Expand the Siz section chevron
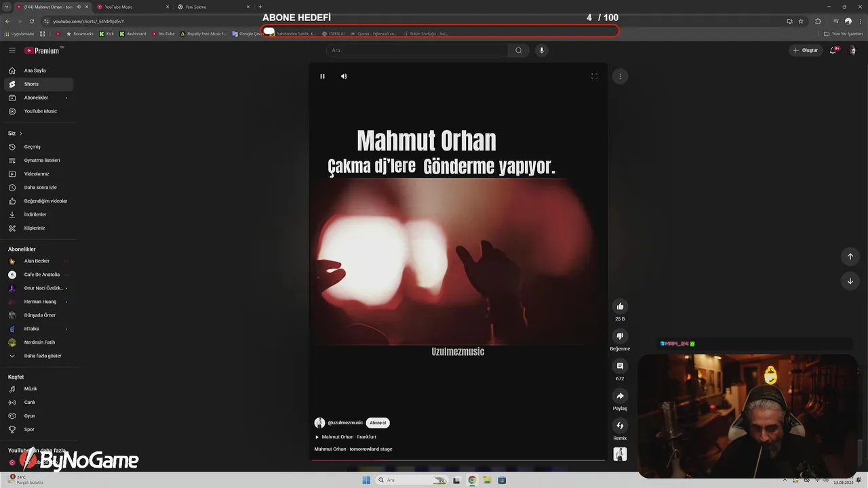Image resolution: width=868 pixels, height=488 pixels. (x=21, y=134)
